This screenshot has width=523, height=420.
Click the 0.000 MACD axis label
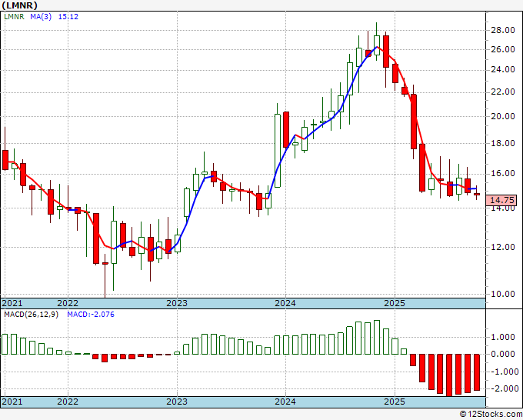click(503, 354)
